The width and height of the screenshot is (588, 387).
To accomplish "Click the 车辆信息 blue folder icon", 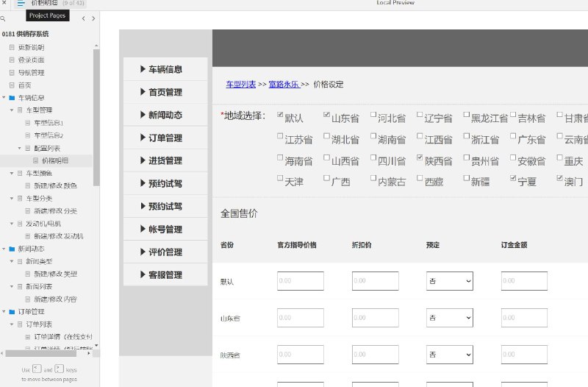I will pyautogui.click(x=12, y=98).
